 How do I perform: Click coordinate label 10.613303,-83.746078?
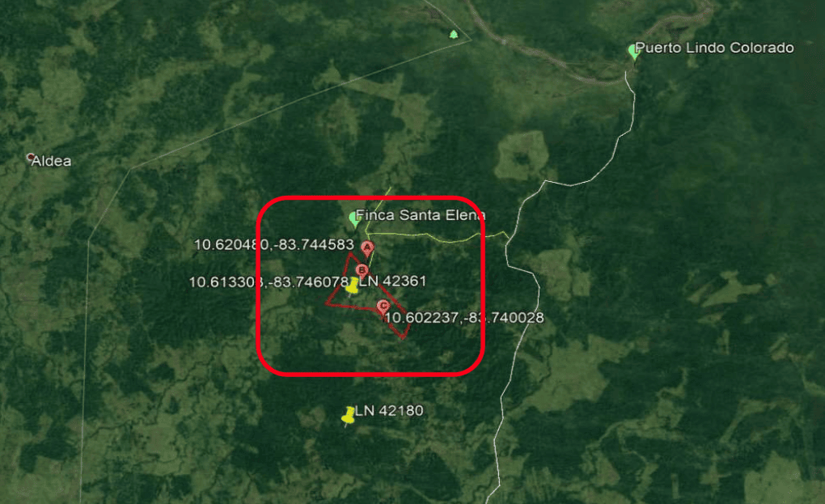(269, 282)
